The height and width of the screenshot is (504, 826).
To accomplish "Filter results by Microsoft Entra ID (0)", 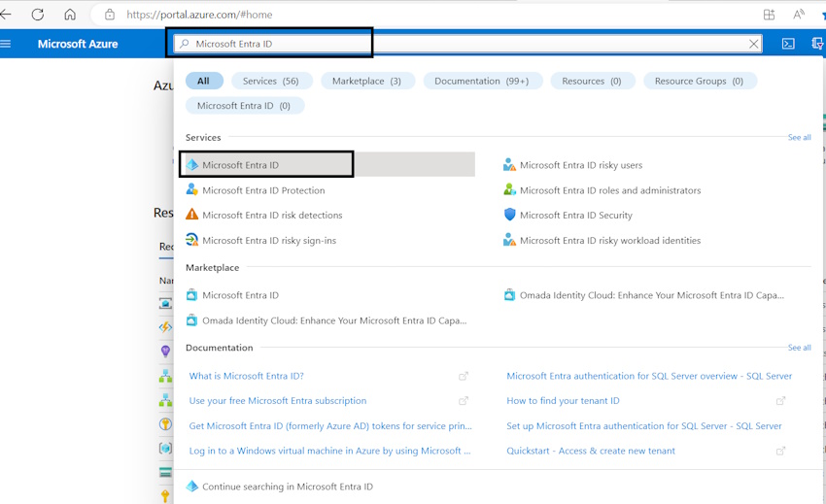I will [x=245, y=106].
